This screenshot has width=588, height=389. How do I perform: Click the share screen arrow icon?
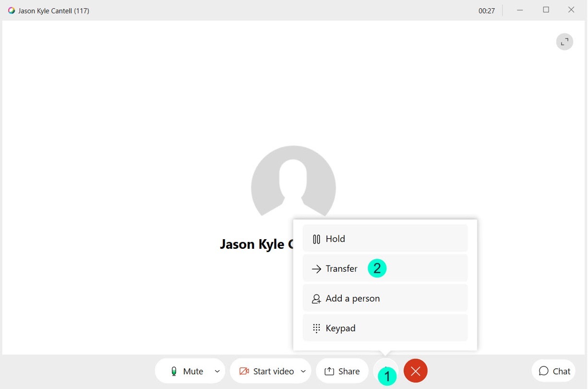point(329,371)
